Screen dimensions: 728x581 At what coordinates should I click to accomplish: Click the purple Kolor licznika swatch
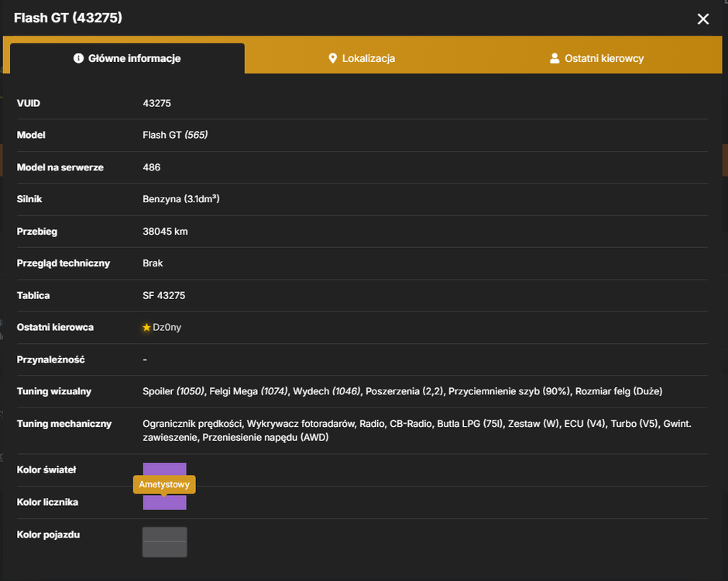[x=164, y=503]
